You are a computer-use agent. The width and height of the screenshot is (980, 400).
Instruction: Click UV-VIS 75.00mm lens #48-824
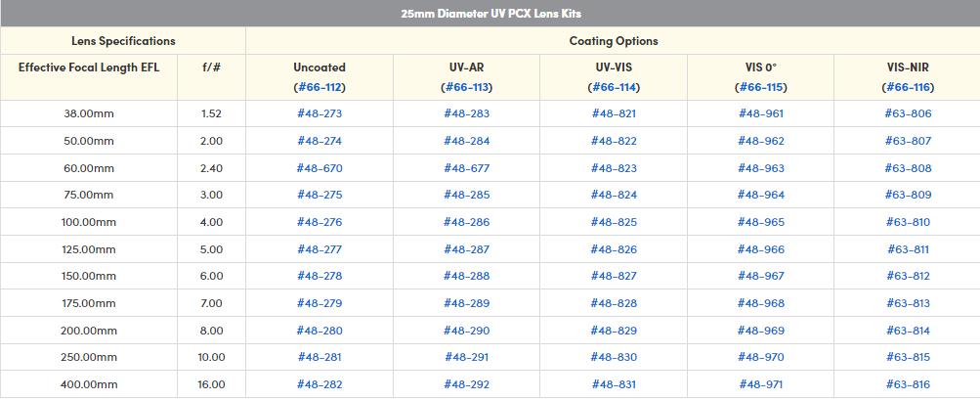(614, 195)
